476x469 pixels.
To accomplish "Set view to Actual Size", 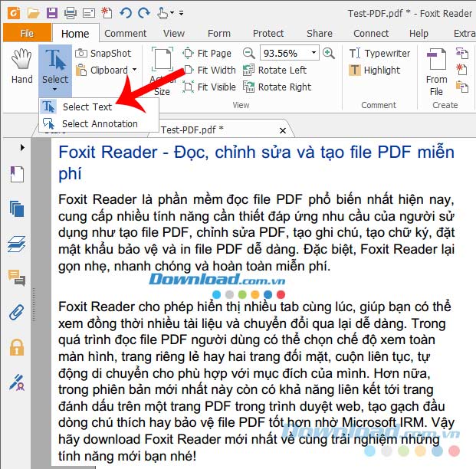I will pos(162,72).
